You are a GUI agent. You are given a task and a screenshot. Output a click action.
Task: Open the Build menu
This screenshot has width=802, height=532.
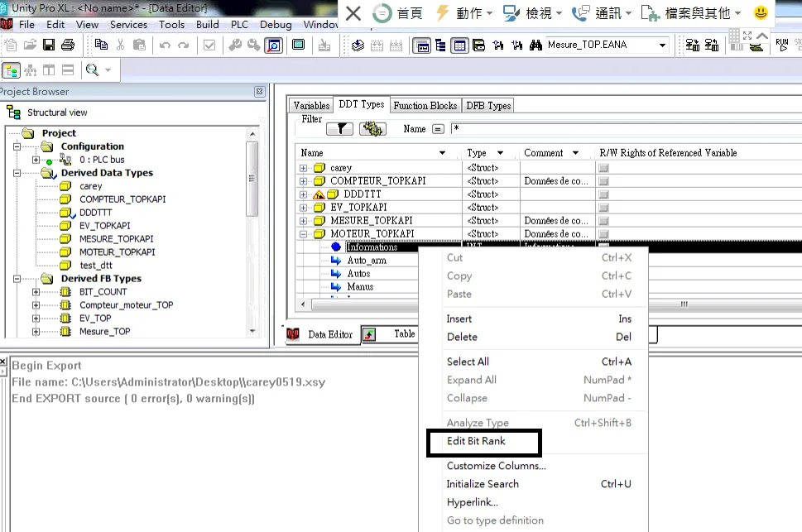pyautogui.click(x=207, y=25)
